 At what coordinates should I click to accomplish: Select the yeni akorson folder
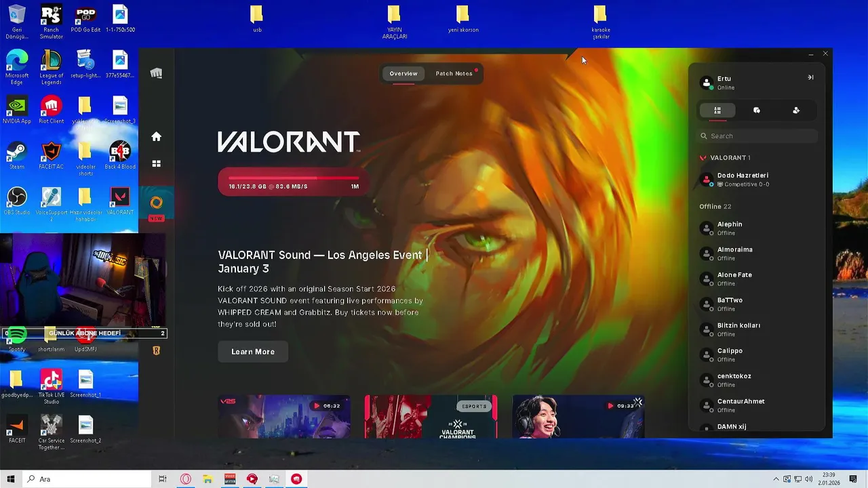[463, 19]
